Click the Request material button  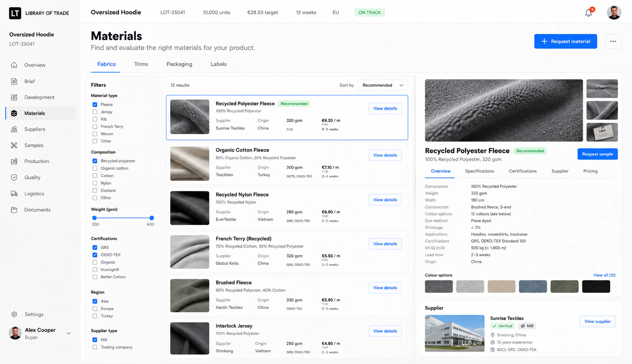565,41
